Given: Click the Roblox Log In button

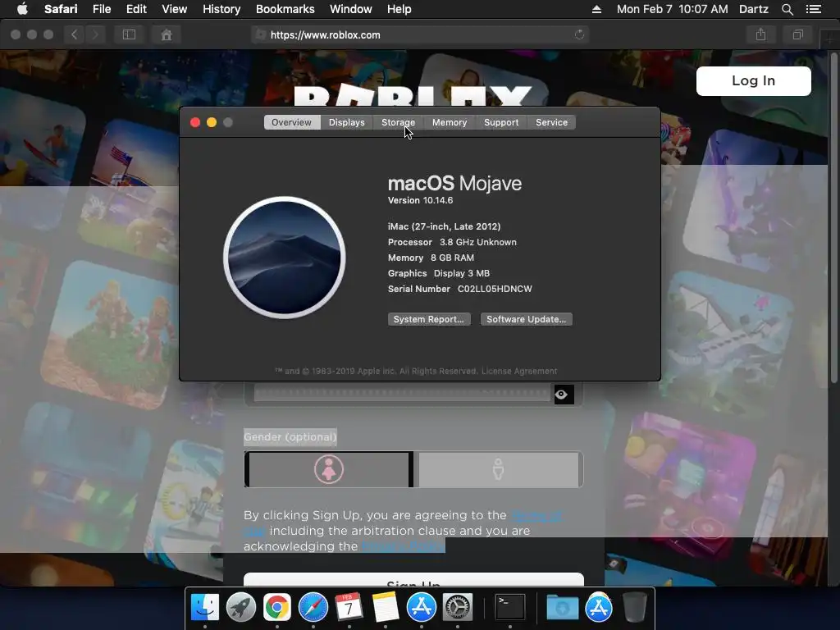Looking at the screenshot, I should click(753, 81).
